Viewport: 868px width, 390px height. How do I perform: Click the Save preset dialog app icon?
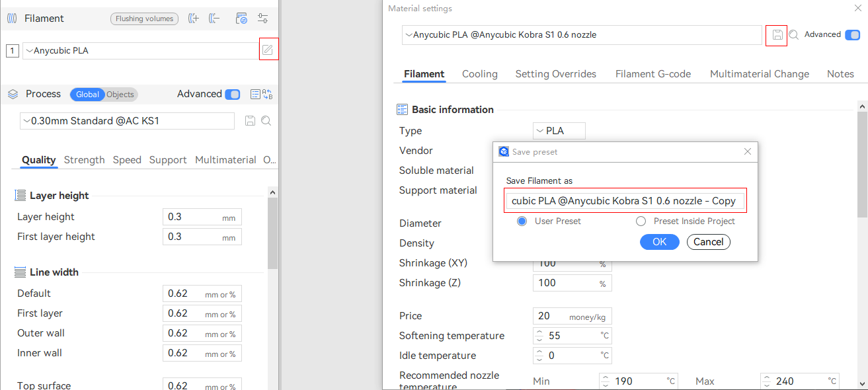tap(504, 151)
